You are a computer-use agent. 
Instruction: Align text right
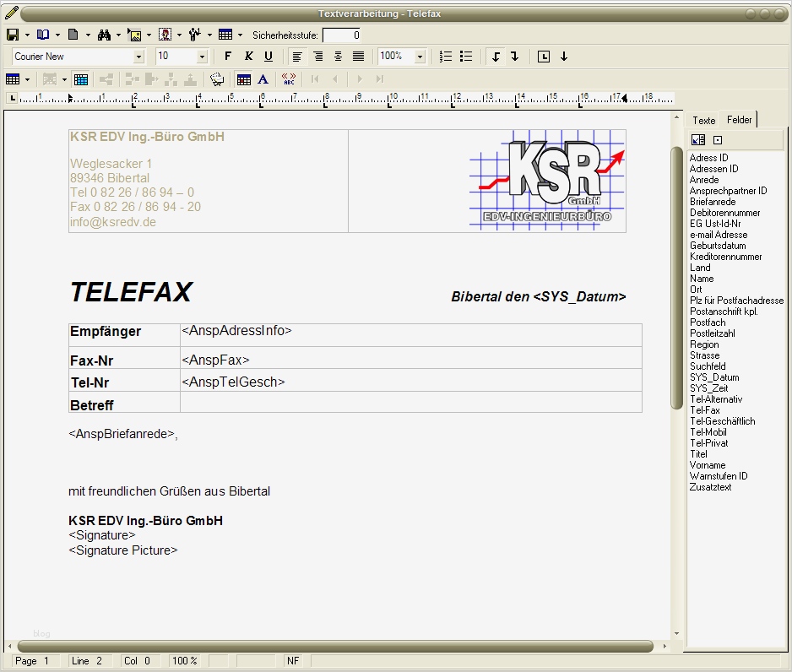[x=317, y=56]
